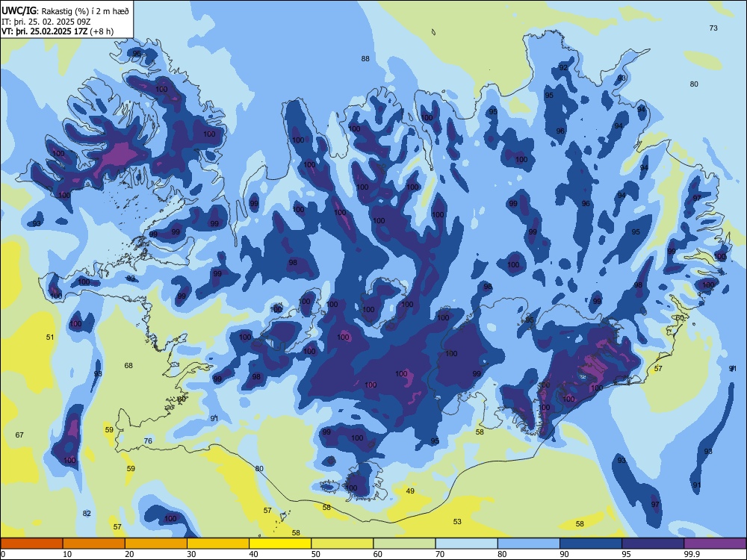This screenshot has width=747, height=560.
Task: Click the 'VT: þri. 25.02.2025 17Z (+8 h)' line
Action: (58, 31)
